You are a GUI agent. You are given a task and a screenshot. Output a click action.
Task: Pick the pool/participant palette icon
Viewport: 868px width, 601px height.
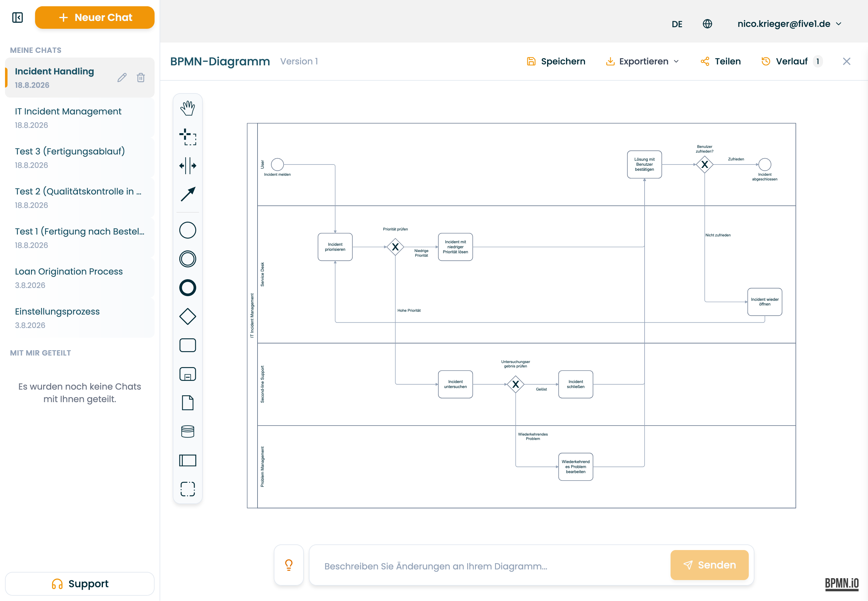[x=188, y=460]
